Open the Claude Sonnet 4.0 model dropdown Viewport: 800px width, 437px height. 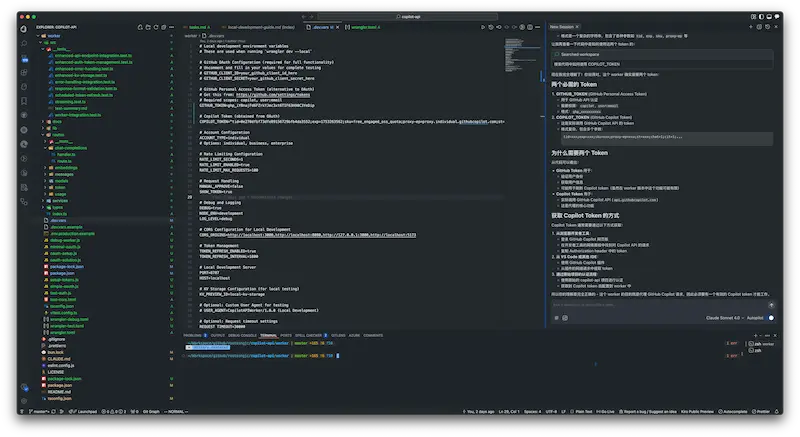click(x=724, y=318)
